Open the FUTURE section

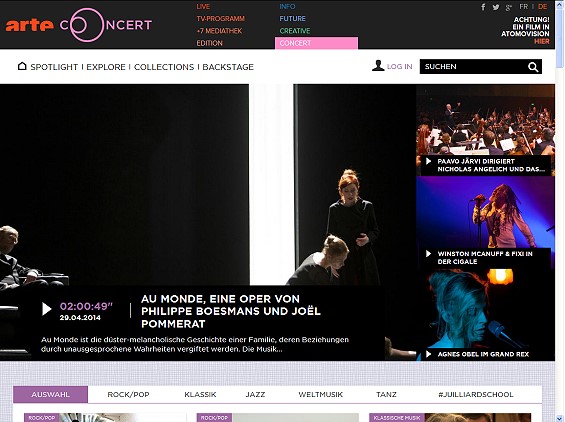tap(292, 18)
